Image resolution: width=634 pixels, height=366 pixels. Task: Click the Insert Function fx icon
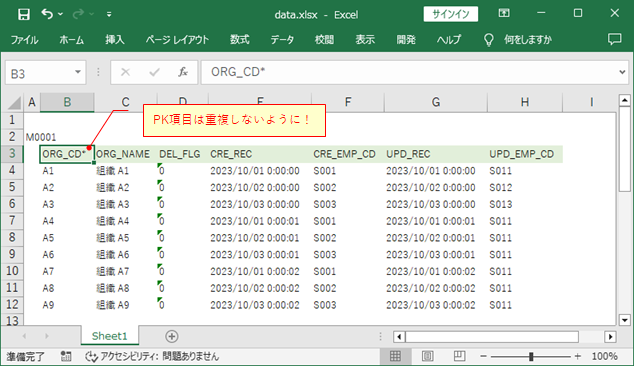click(183, 72)
